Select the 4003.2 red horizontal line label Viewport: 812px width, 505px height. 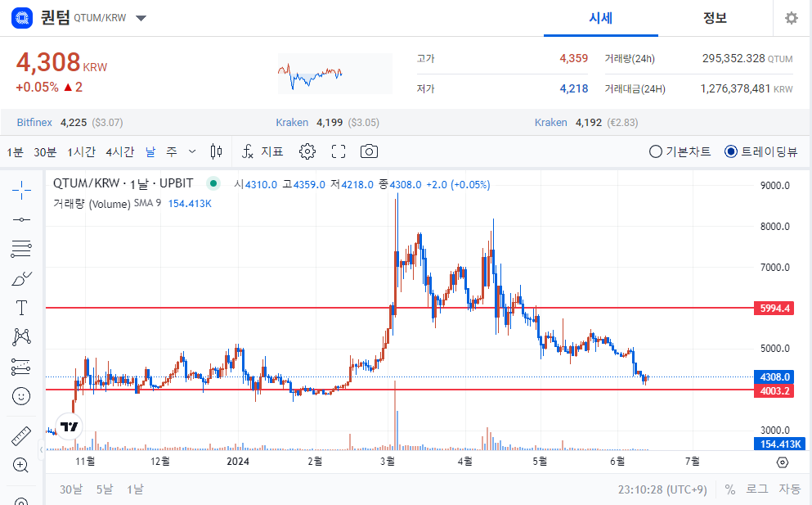click(774, 390)
